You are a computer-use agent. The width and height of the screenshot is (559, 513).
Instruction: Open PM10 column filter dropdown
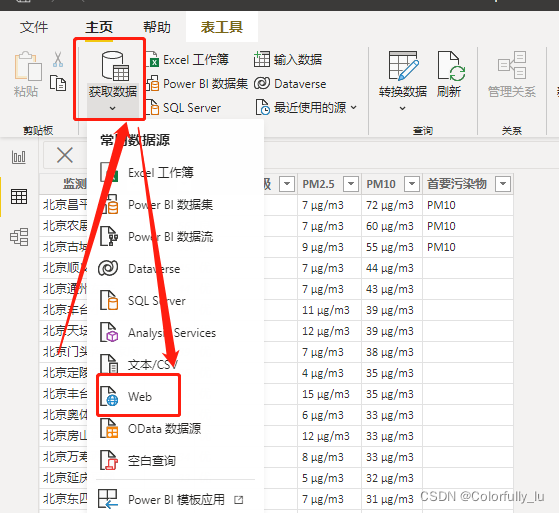(x=412, y=184)
